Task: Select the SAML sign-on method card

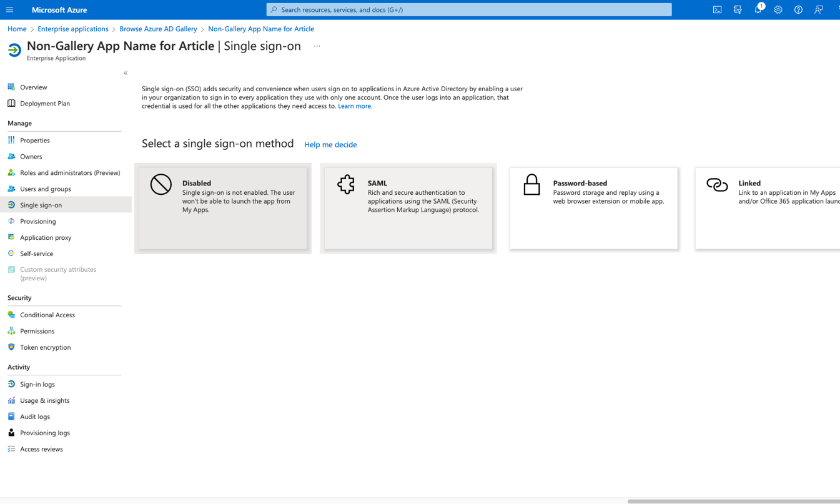Action: point(408,209)
